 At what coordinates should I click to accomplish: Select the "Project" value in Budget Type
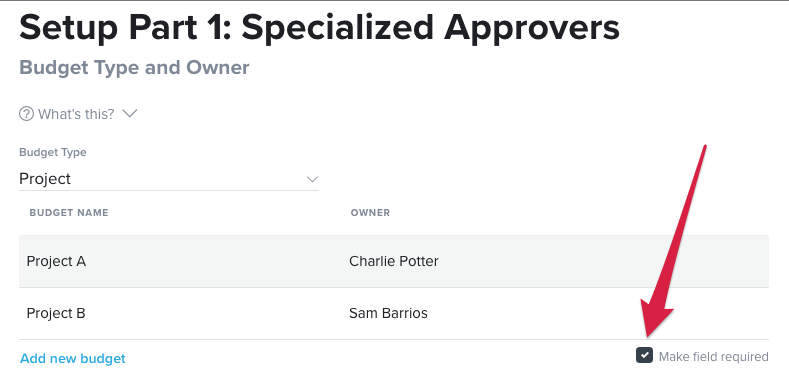click(45, 179)
